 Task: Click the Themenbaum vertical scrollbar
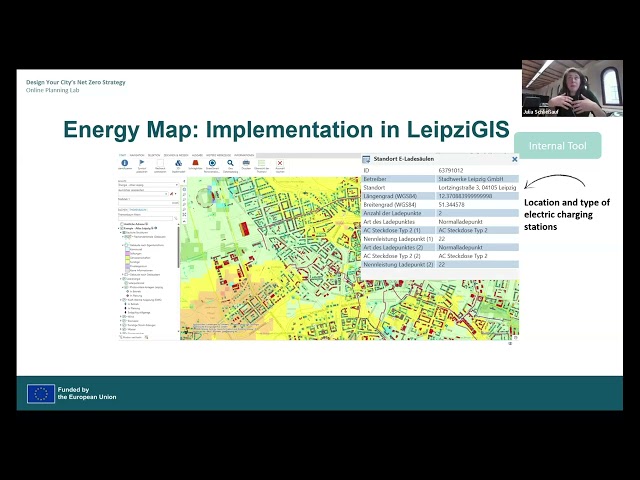point(178,247)
